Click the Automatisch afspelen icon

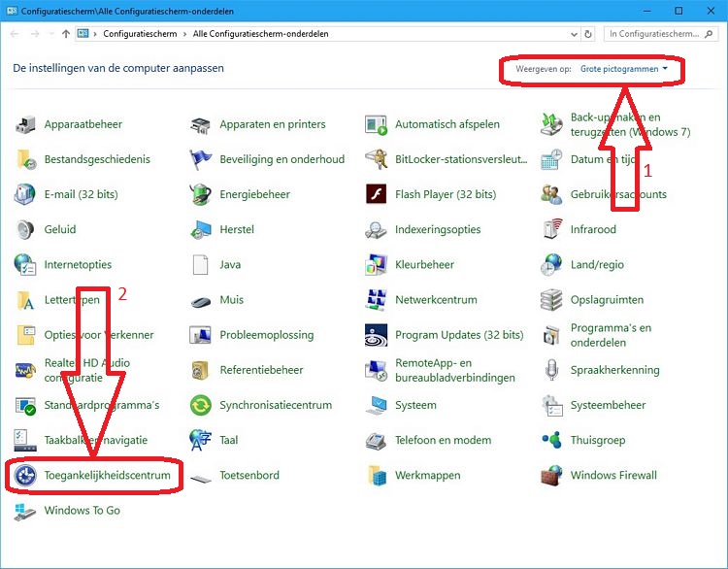pos(376,124)
